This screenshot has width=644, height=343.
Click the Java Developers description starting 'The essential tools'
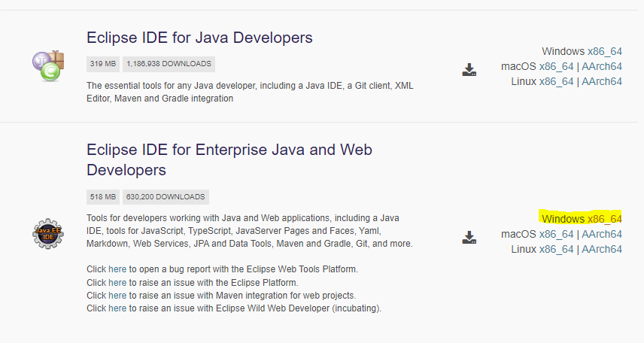(x=250, y=92)
